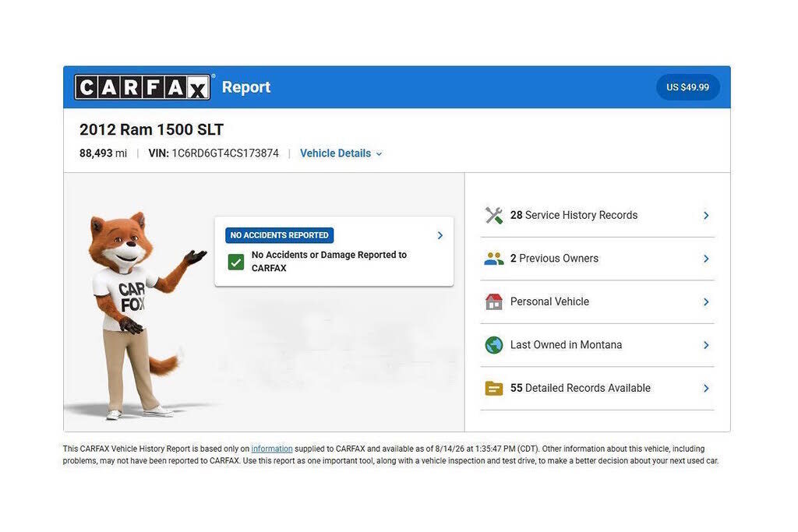This screenshot has width=798, height=532.
Task: Click the wrench icon beside Service History Records
Action: tap(493, 215)
